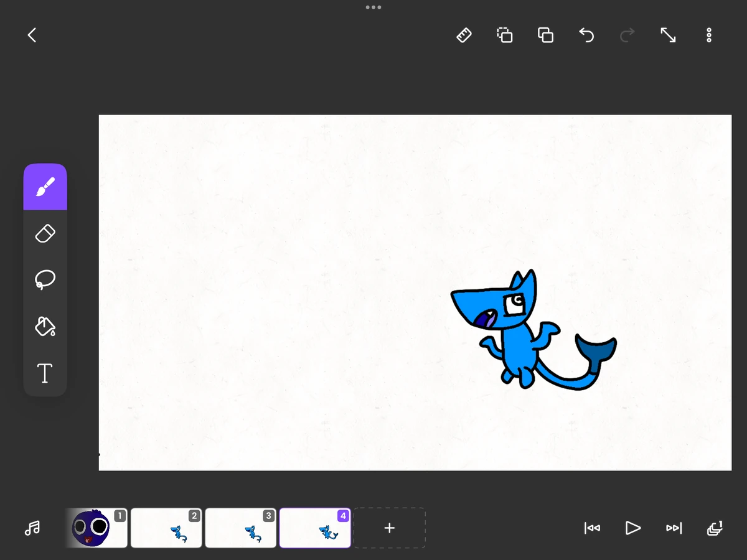Open the overflow options menu
The height and width of the screenshot is (560, 747).
pos(709,35)
